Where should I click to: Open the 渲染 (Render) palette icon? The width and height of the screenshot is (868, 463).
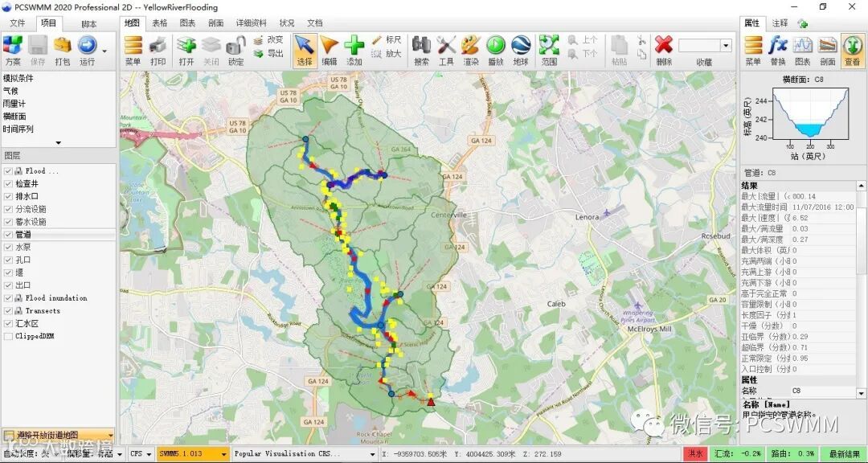[x=471, y=51]
